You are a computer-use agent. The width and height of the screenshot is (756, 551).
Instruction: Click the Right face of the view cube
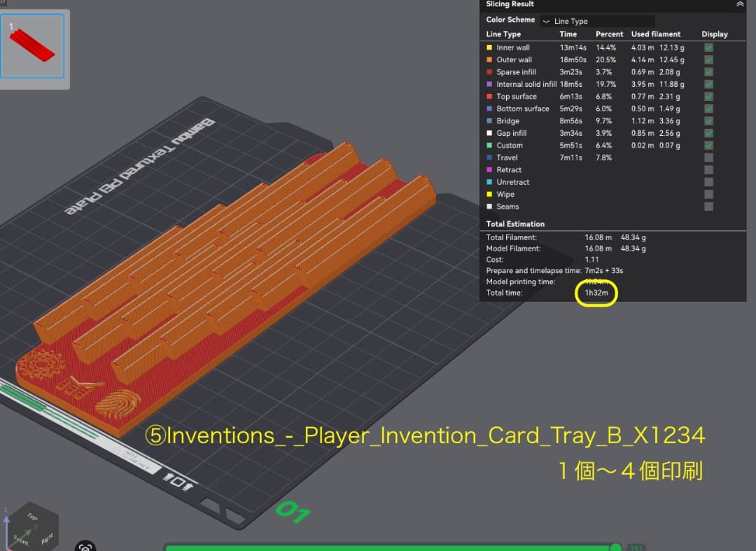(47, 538)
